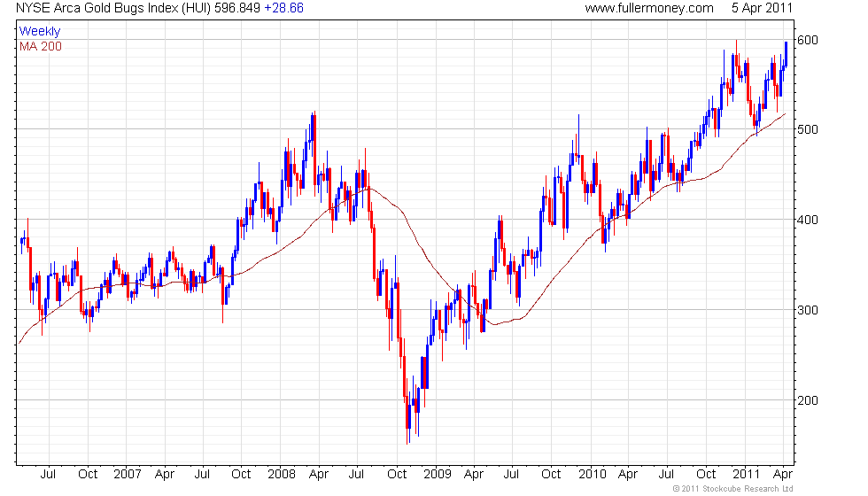The height and width of the screenshot is (496, 868).
Task: Select the index value 596.849
Action: (x=237, y=8)
